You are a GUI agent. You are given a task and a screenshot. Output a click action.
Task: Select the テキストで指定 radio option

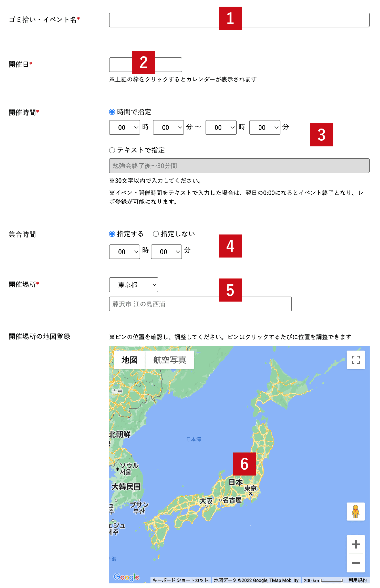point(112,150)
